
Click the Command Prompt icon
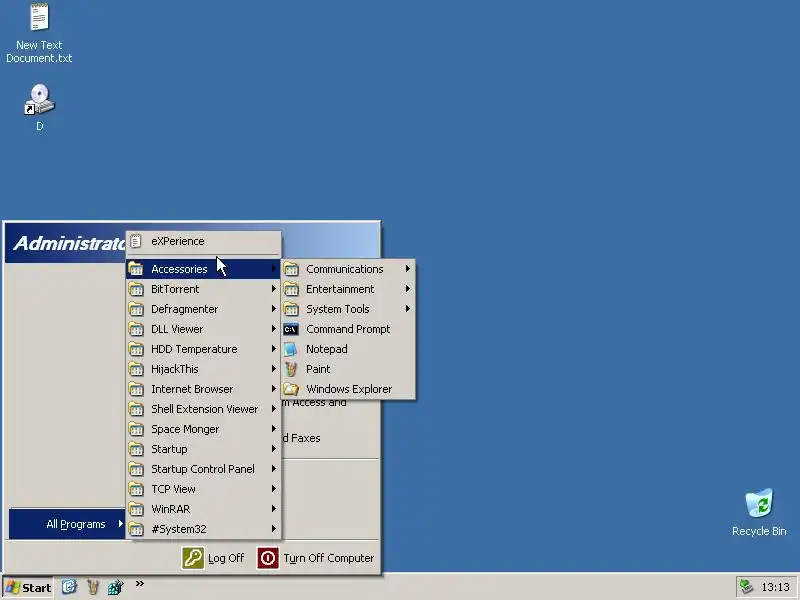tap(291, 329)
